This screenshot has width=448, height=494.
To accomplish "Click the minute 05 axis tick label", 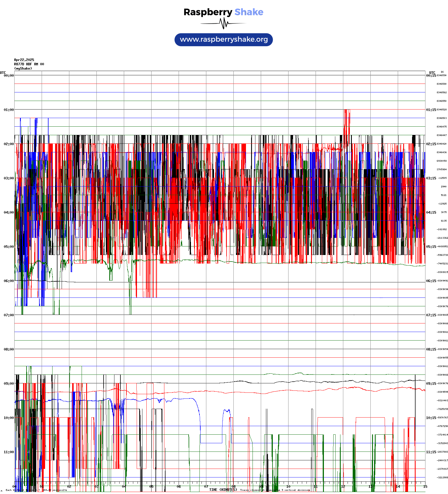I will 151,487.
